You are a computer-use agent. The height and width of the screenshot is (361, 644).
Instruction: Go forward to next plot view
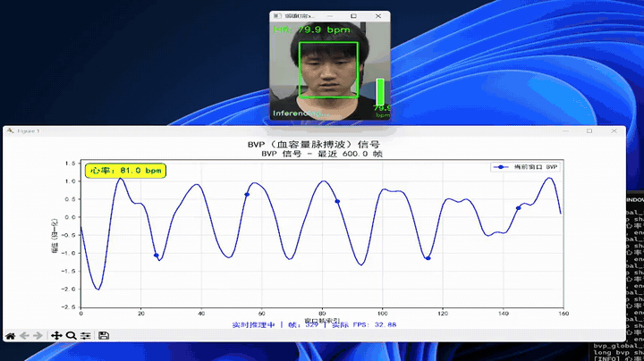pos(38,336)
